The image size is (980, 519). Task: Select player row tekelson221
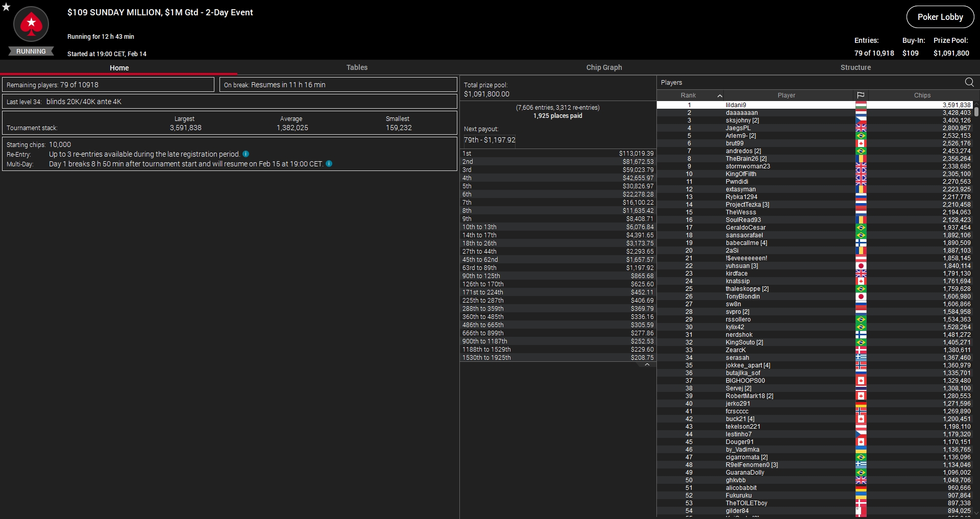pos(815,427)
